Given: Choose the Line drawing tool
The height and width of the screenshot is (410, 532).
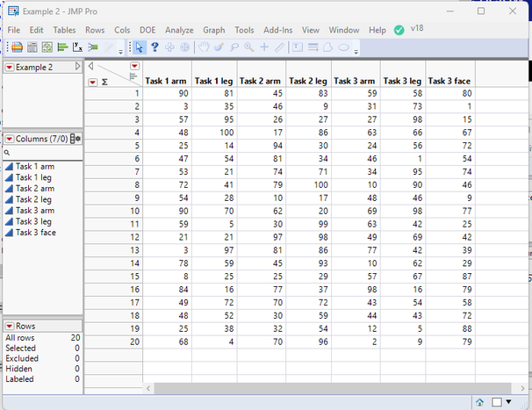Looking at the screenshot, I should pos(279,47).
